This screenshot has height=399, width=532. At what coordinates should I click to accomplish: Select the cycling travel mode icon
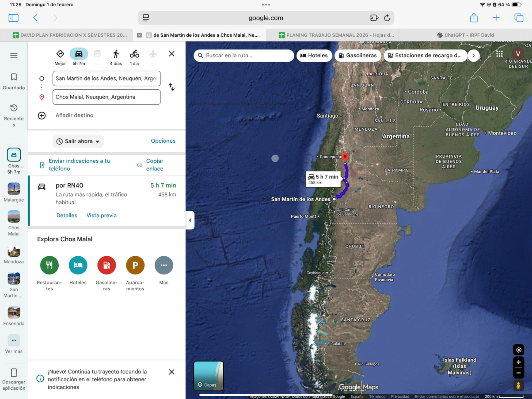tap(134, 54)
